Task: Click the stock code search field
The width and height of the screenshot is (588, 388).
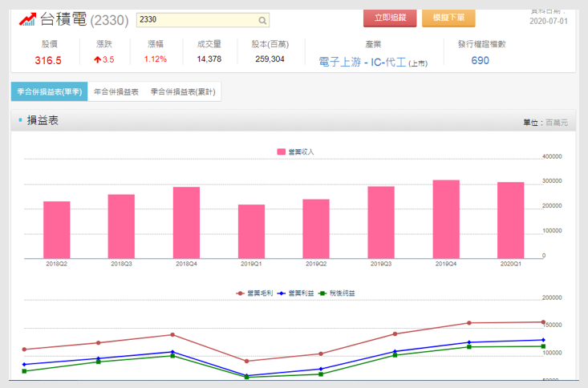Action: coord(203,20)
